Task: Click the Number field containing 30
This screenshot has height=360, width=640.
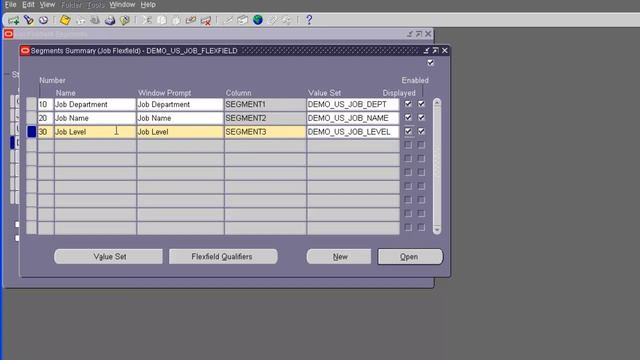Action: [46, 131]
